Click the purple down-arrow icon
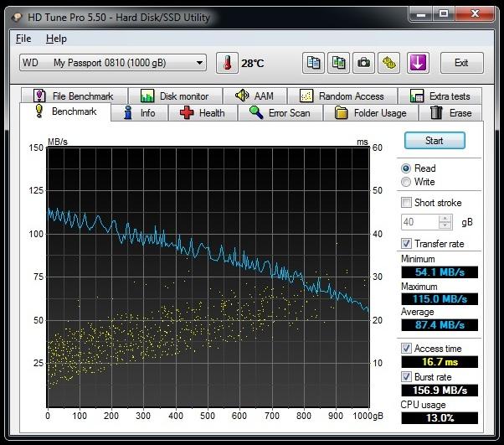Viewport: 504px width, 445px height. 418,63
